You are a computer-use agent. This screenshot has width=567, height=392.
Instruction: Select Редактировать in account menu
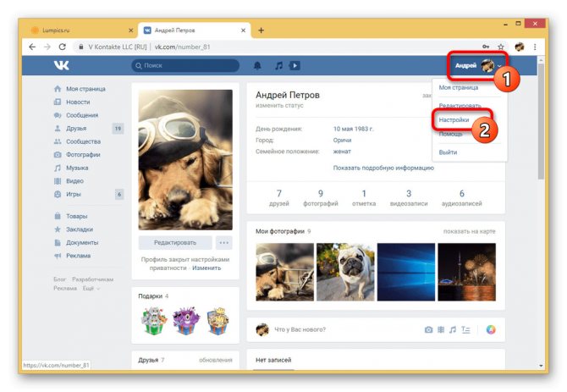tap(460, 105)
